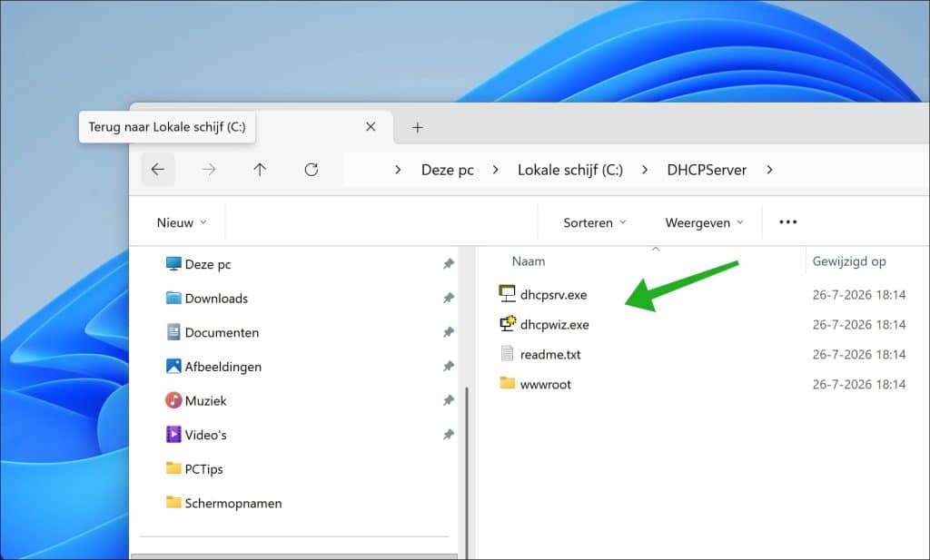Open Downloads label in navigation pane
Image resolution: width=930 pixels, height=560 pixels.
pyautogui.click(x=216, y=298)
